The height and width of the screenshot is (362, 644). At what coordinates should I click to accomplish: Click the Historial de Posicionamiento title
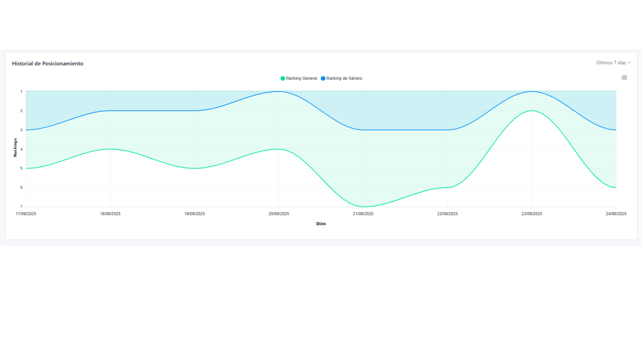47,64
